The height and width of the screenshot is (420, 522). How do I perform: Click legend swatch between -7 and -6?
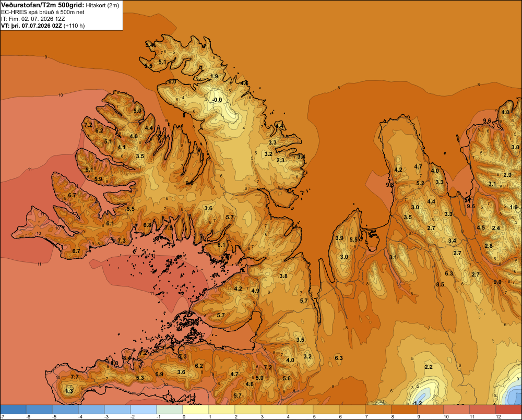point(13,409)
